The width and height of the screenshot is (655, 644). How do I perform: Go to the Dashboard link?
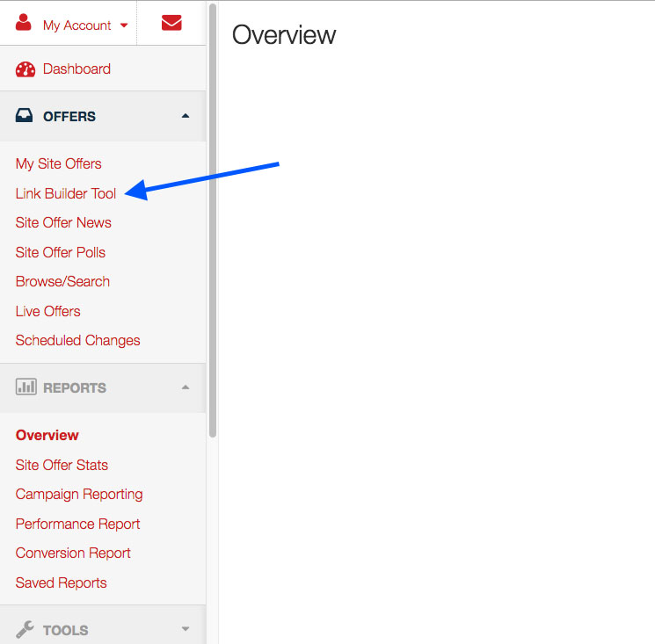point(76,69)
